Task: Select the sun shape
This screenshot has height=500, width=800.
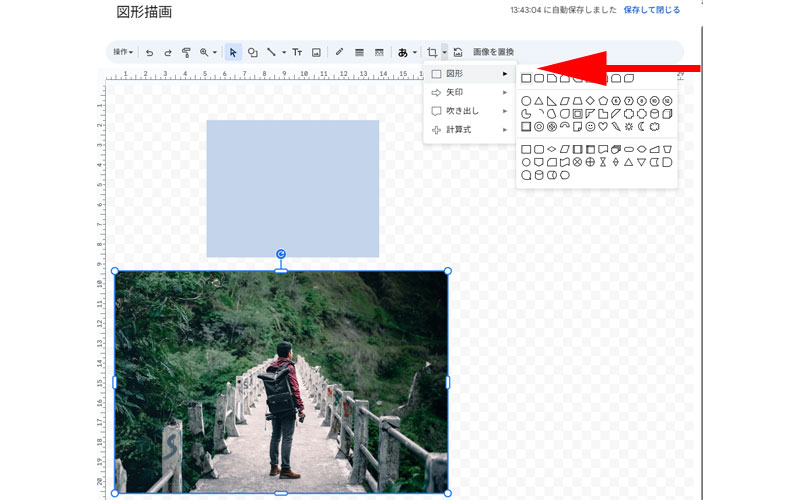Action: tap(629, 126)
